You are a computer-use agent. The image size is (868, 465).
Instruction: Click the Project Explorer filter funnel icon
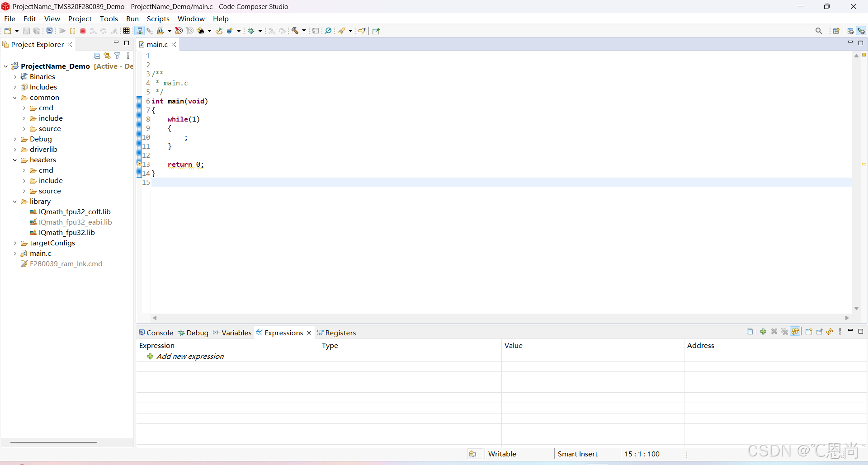(x=118, y=56)
